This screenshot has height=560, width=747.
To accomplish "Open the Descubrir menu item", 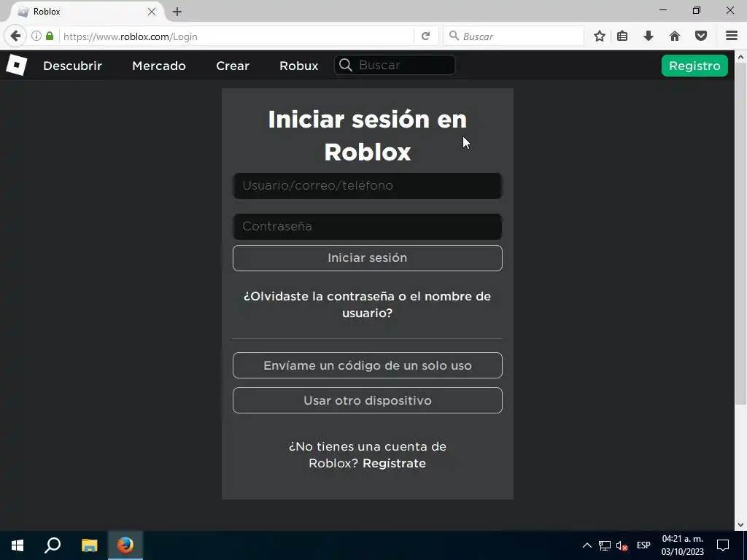I will click(x=72, y=66).
